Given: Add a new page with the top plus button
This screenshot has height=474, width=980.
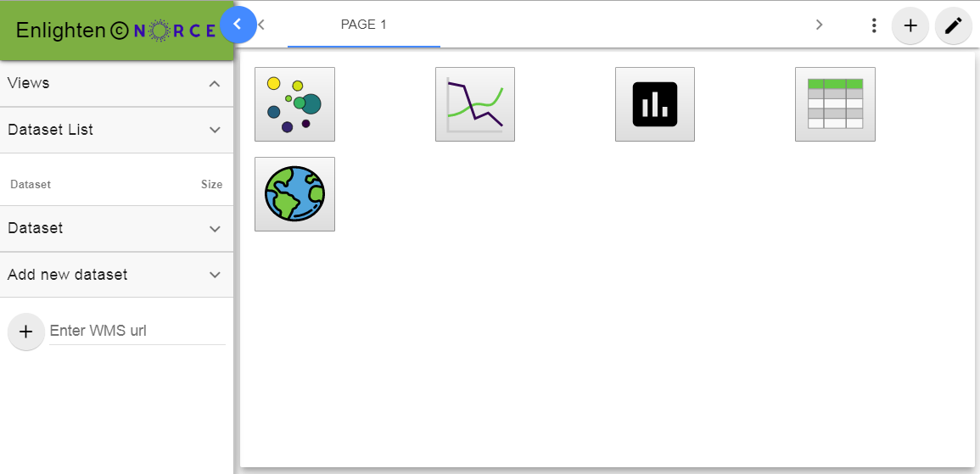Looking at the screenshot, I should point(910,25).
